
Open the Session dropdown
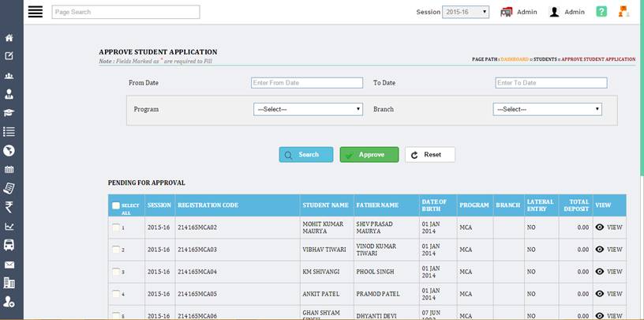pos(466,12)
